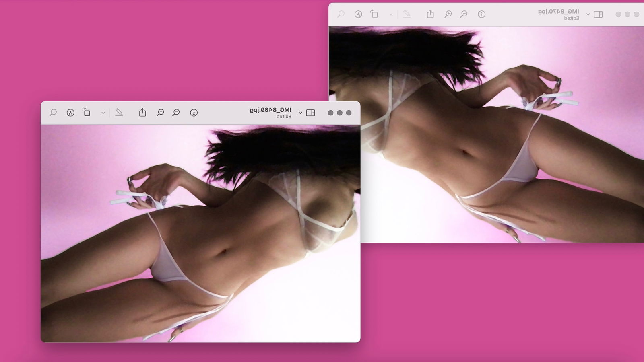Click the share icon in the IMG_8469.jpg window

142,112
